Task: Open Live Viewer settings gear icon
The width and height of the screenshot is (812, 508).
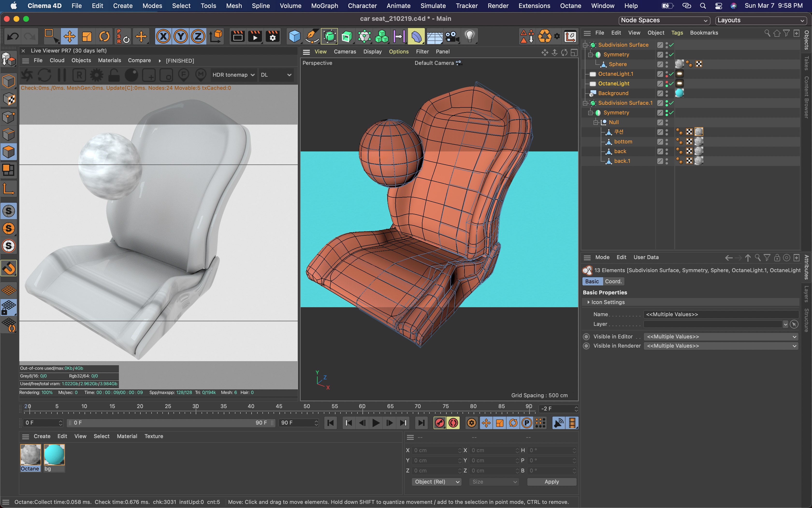Action: click(97, 75)
